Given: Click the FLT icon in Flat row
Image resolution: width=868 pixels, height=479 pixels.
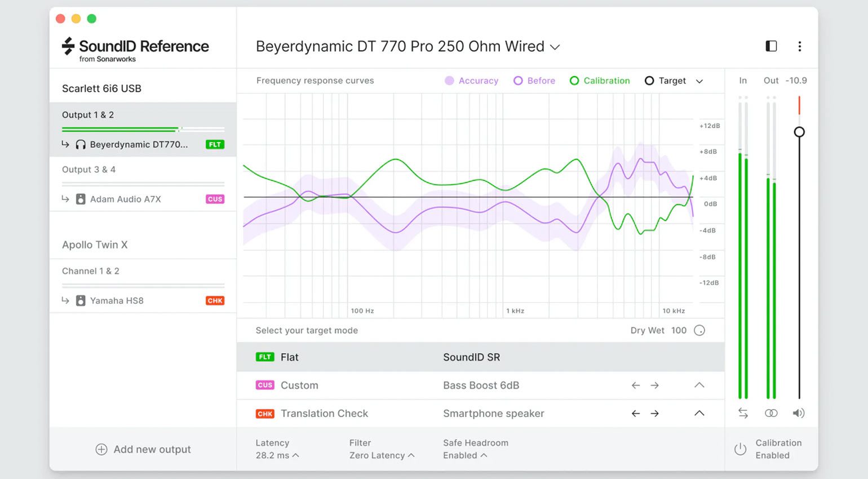Looking at the screenshot, I should 265,357.
